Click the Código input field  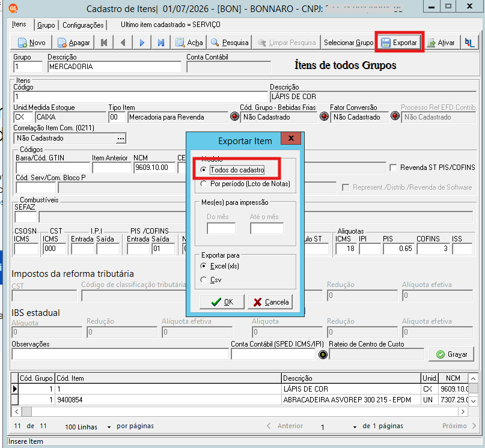click(x=141, y=97)
